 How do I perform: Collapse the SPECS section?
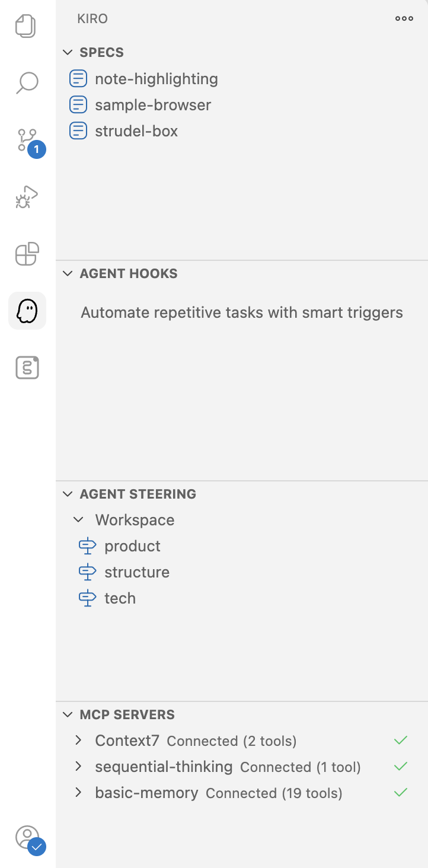tap(68, 52)
